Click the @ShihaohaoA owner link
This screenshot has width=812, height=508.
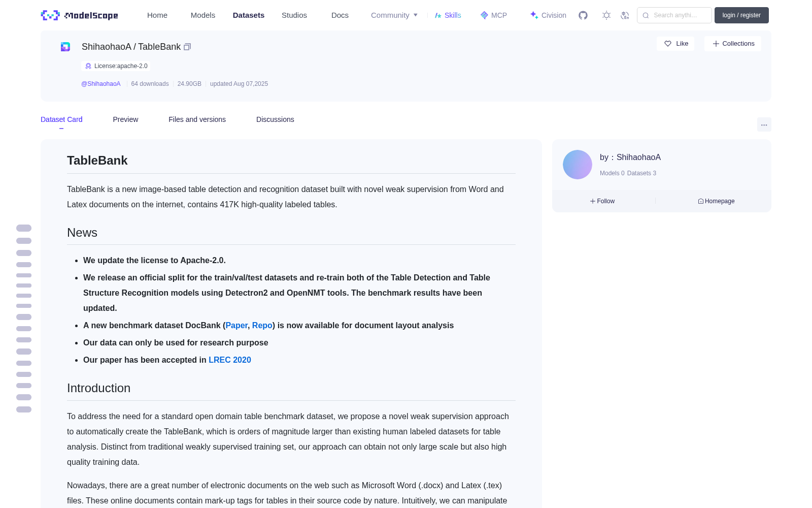tap(101, 84)
